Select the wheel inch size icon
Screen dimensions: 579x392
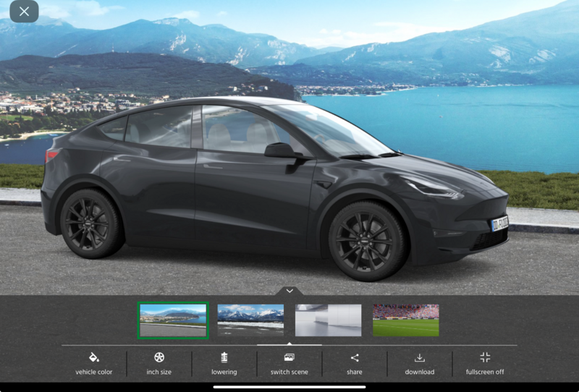point(159,357)
